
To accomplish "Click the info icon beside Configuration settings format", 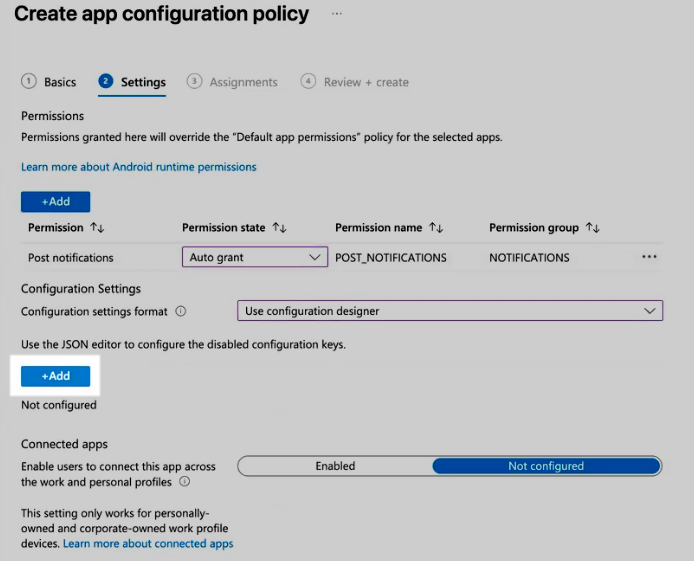I will tap(181, 311).
